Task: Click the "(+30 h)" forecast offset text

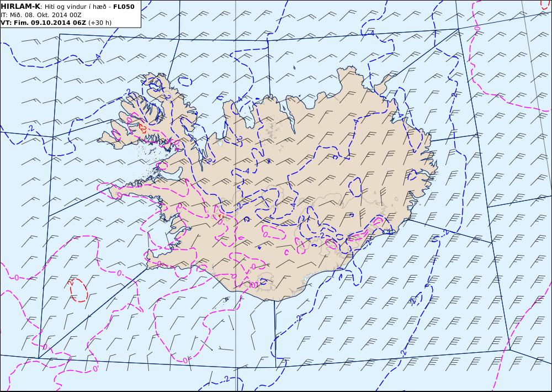Action: pyautogui.click(x=99, y=23)
